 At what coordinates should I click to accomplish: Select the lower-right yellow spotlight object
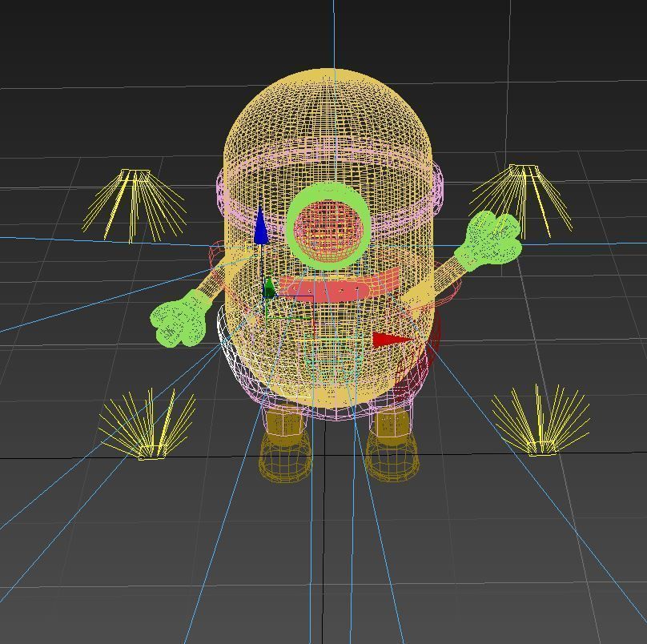tap(541, 421)
